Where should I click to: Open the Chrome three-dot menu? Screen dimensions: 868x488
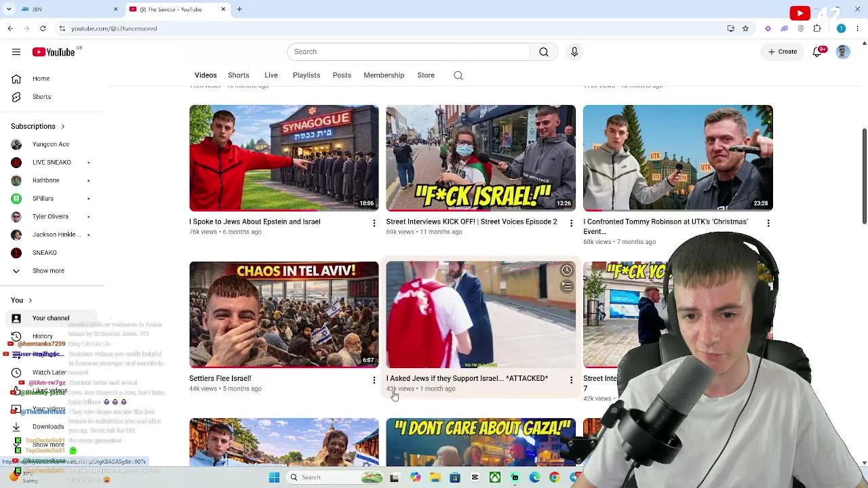pyautogui.click(x=858, y=28)
